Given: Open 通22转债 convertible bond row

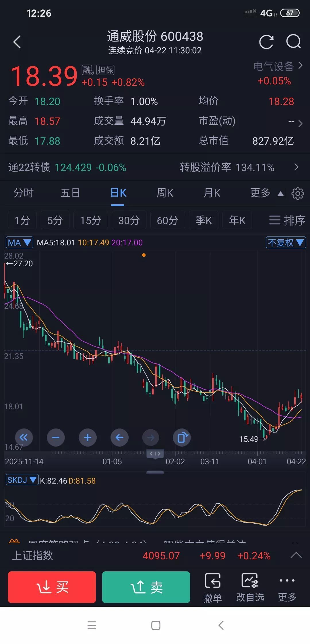Looking at the screenshot, I should click(x=155, y=167).
